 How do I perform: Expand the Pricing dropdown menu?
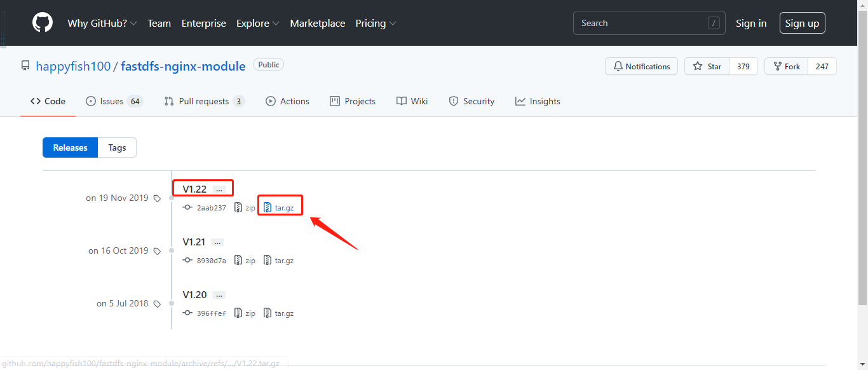tap(376, 24)
